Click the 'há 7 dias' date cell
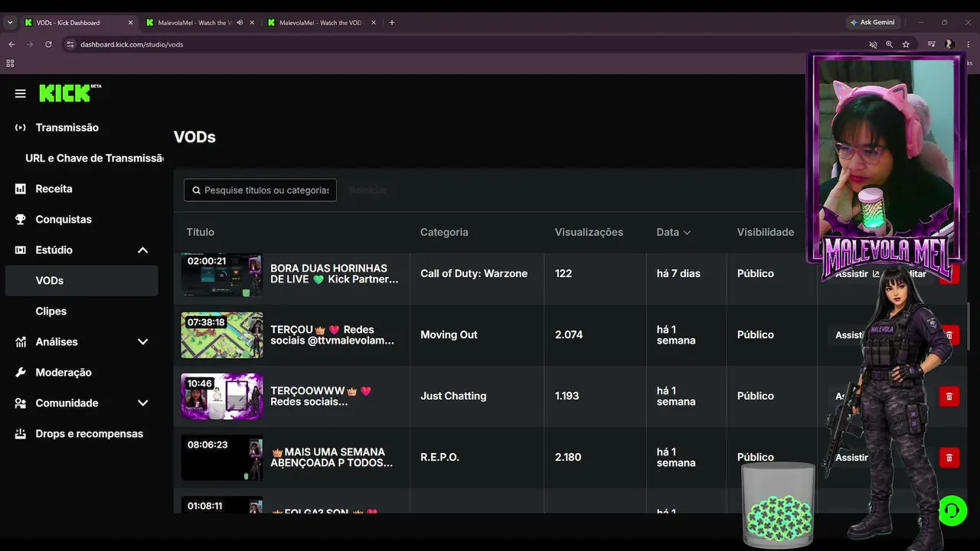Viewport: 980px width, 551px height. (678, 274)
